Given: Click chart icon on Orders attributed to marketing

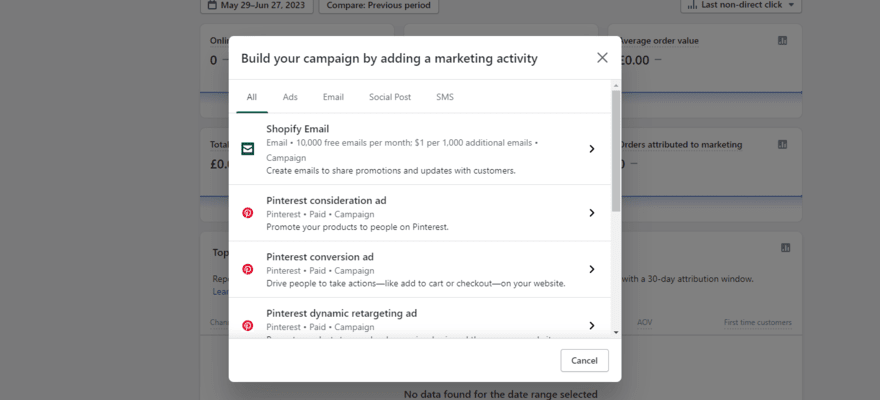Looking at the screenshot, I should point(783,144).
